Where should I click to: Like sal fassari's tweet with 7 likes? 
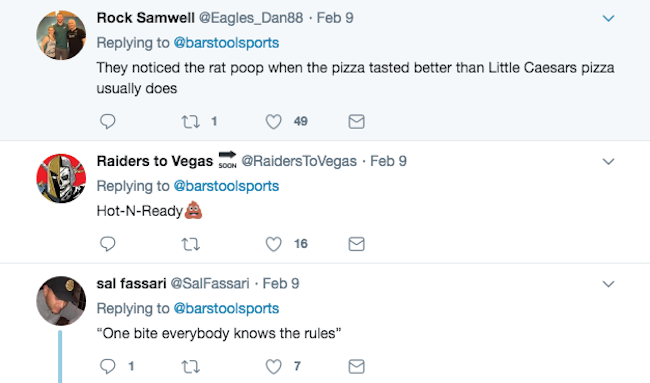273,366
